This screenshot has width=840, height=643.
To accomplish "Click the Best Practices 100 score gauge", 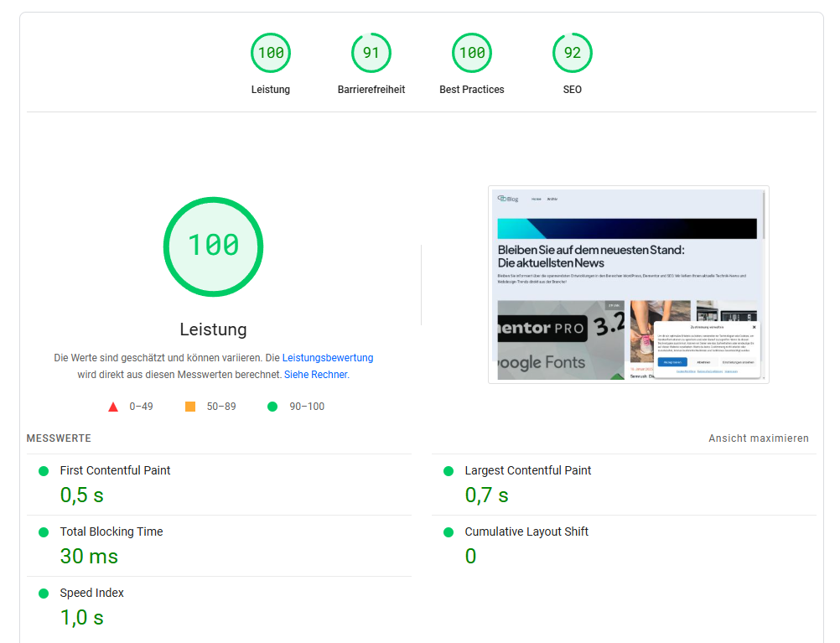I will tap(471, 52).
